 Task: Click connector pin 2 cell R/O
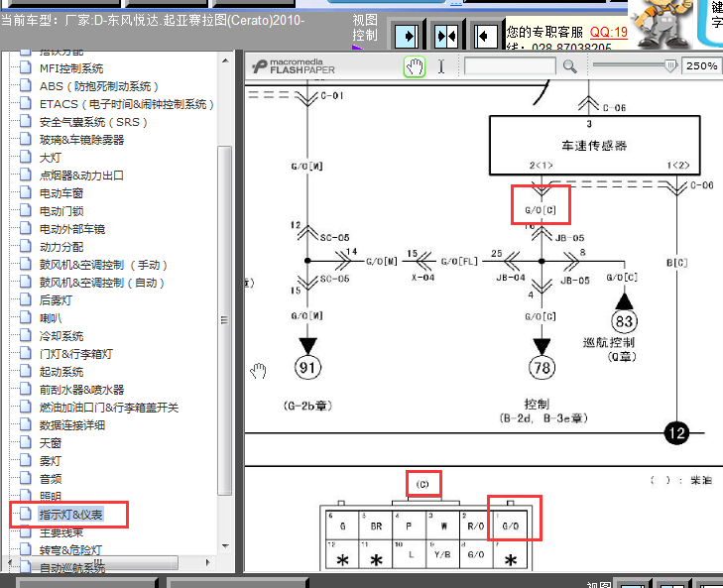pyautogui.click(x=476, y=527)
